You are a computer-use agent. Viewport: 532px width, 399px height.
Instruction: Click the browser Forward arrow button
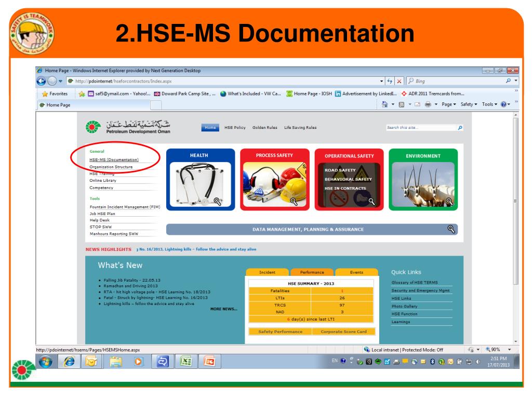(52, 81)
